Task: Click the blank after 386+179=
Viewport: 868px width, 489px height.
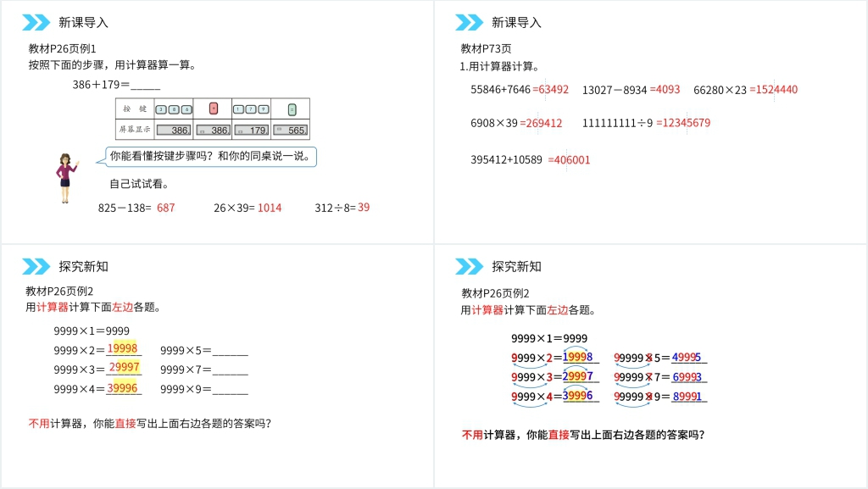Action: [x=145, y=85]
